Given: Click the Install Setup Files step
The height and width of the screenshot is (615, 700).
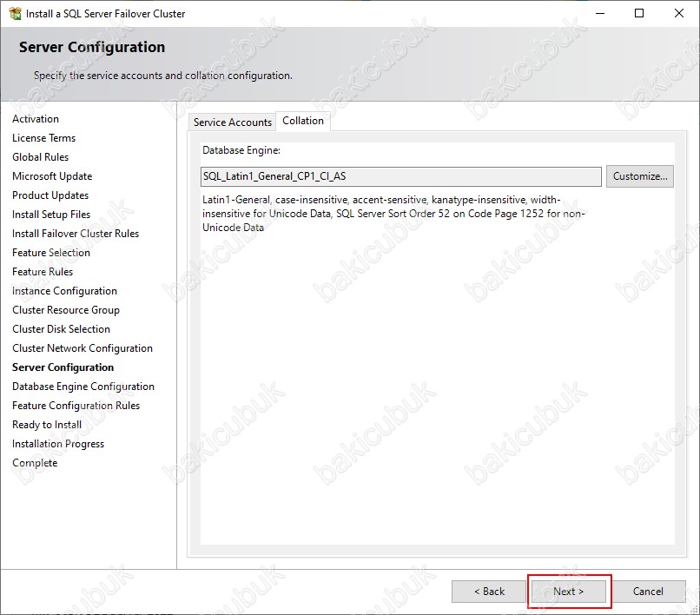Looking at the screenshot, I should point(51,215).
